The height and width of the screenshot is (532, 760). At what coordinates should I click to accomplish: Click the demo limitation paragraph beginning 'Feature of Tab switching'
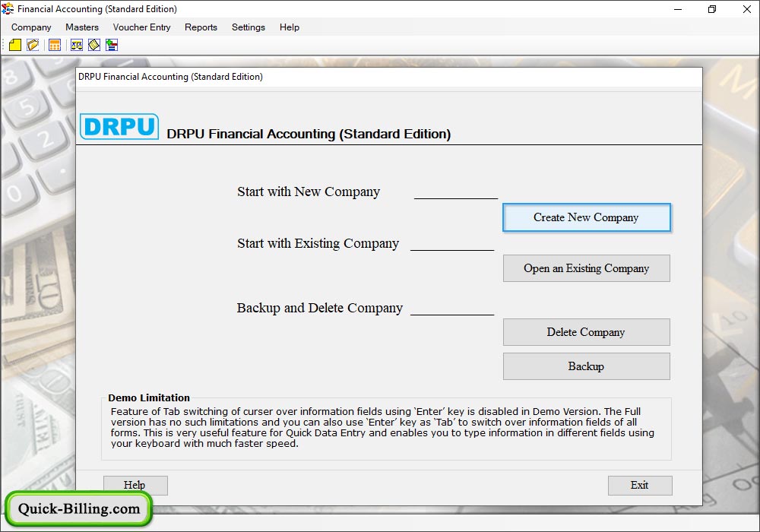[382, 427]
